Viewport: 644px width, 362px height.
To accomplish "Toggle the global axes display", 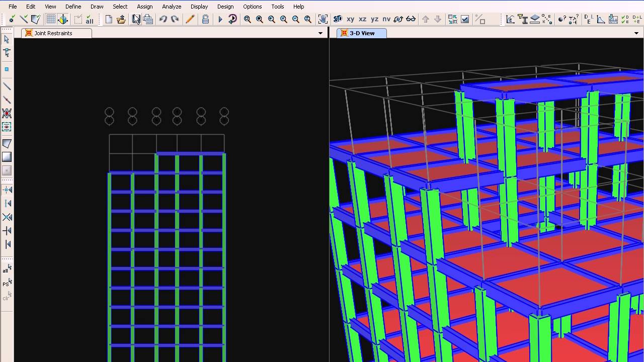I will coord(63,19).
